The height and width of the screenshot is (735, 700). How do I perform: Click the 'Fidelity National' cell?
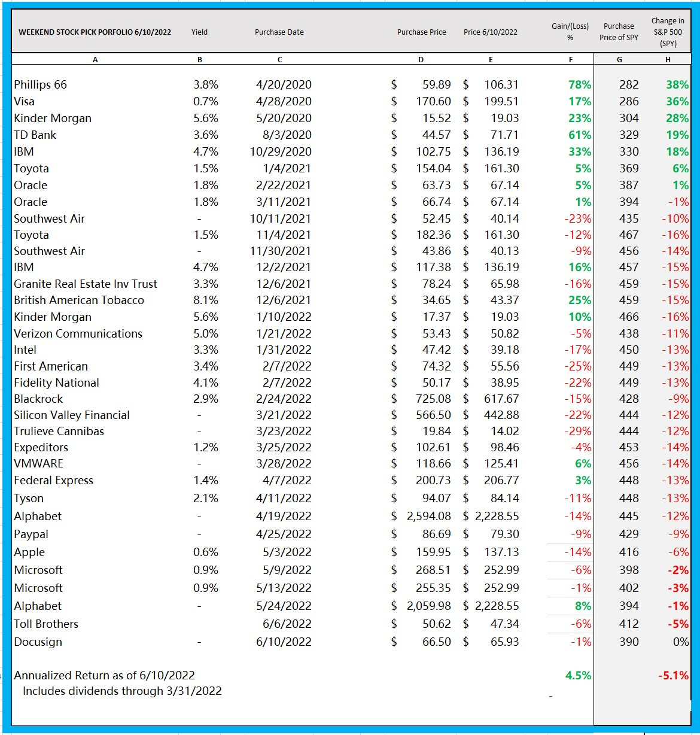click(56, 382)
